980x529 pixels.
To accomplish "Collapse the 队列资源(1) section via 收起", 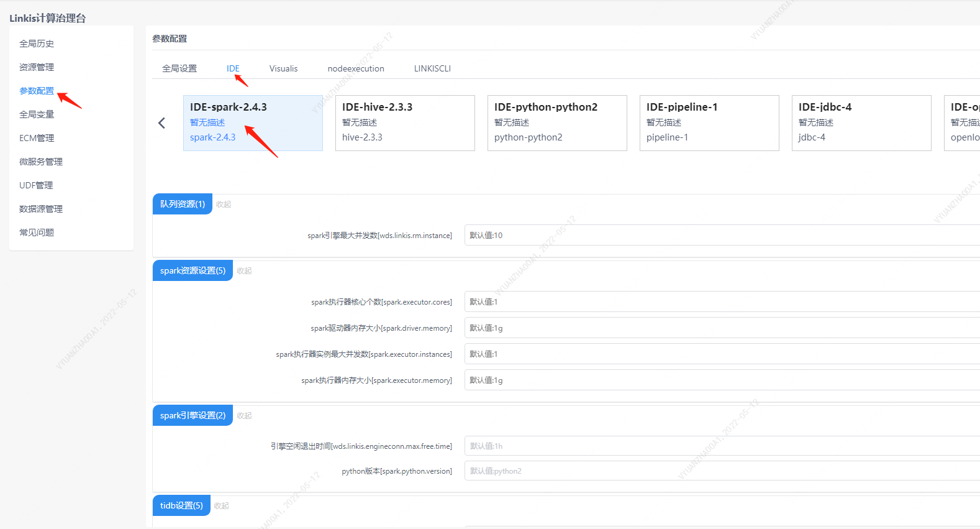I will tap(224, 205).
